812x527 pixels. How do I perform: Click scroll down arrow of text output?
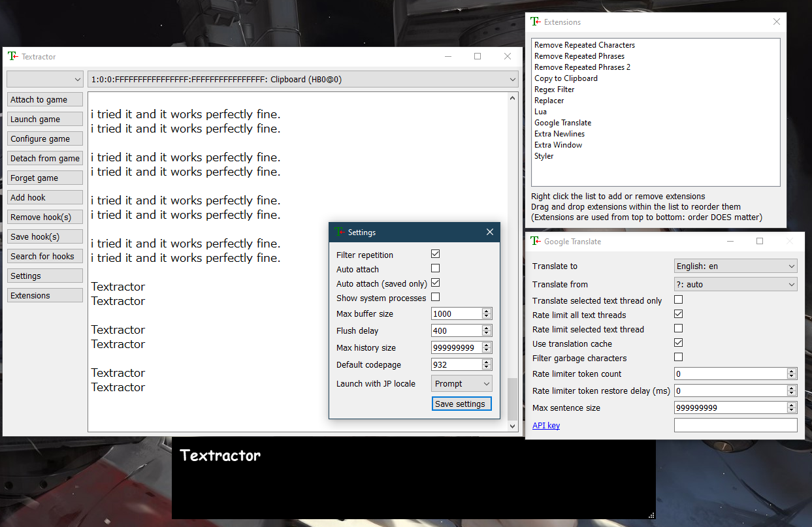[513, 426]
